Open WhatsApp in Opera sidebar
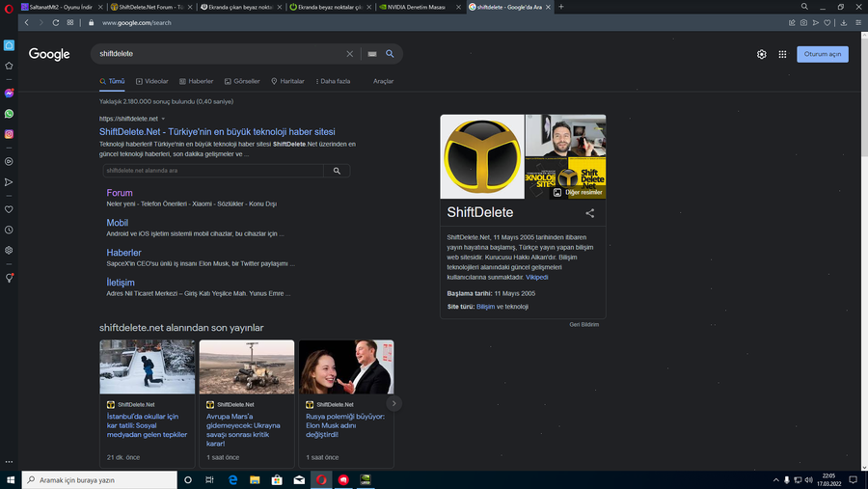Image resolution: width=868 pixels, height=489 pixels. click(9, 114)
